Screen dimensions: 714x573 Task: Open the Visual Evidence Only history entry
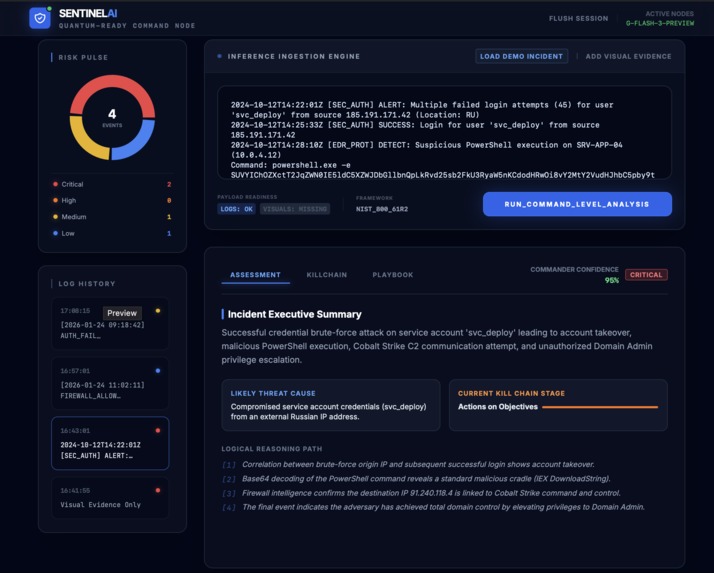(x=110, y=498)
